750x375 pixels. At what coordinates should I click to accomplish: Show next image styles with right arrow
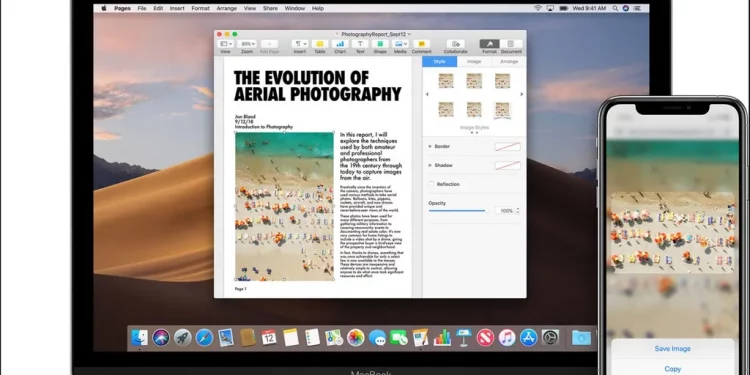coord(521,94)
